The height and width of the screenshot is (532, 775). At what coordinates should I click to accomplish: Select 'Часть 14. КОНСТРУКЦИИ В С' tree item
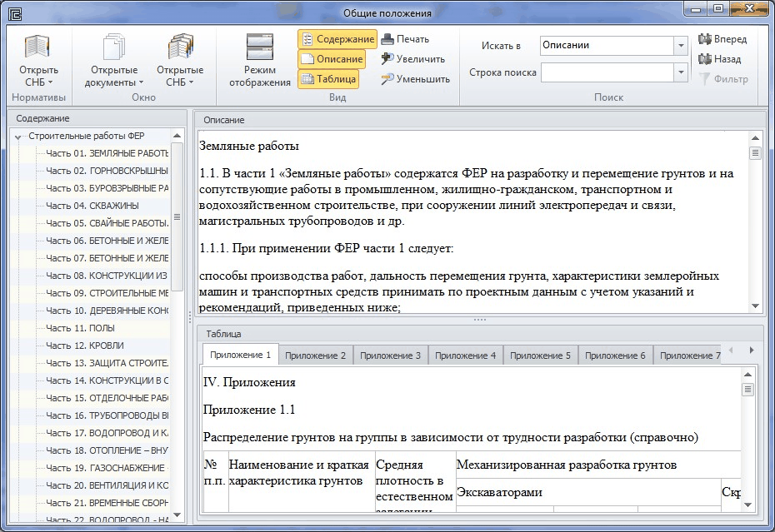coord(107,380)
